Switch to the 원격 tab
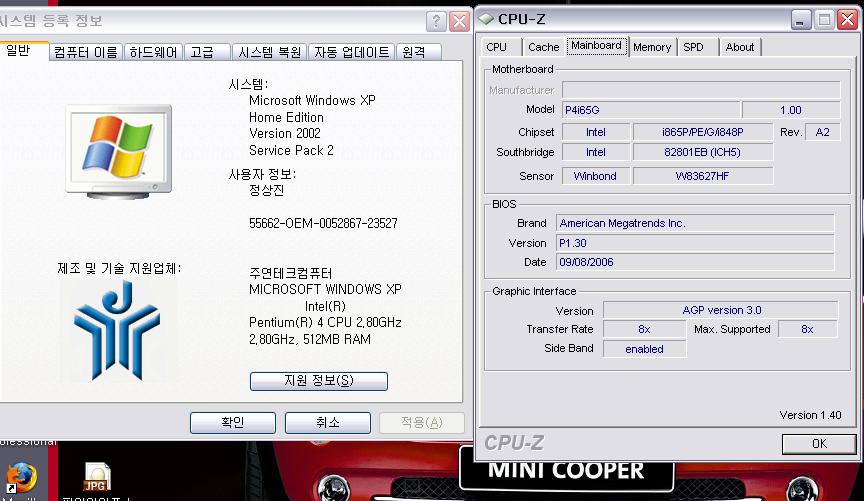The height and width of the screenshot is (501, 864). point(418,52)
